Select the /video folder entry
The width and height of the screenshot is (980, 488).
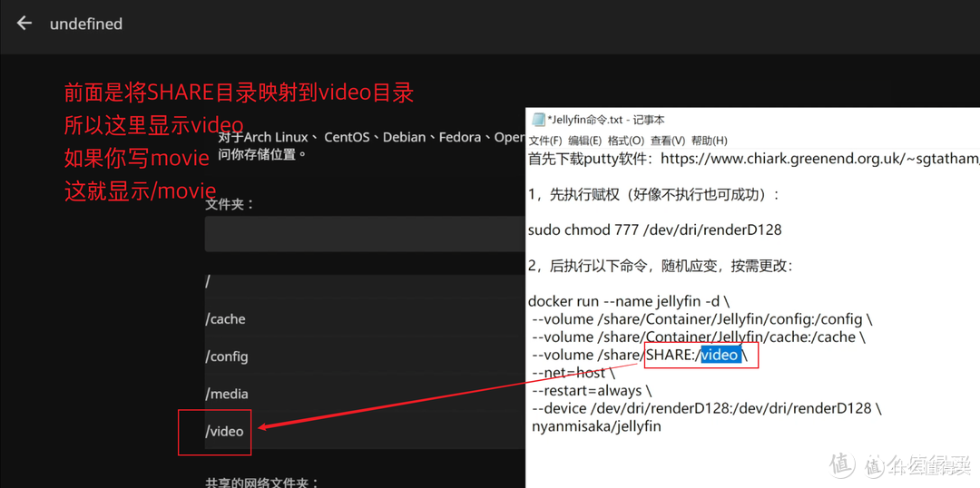click(365, 431)
